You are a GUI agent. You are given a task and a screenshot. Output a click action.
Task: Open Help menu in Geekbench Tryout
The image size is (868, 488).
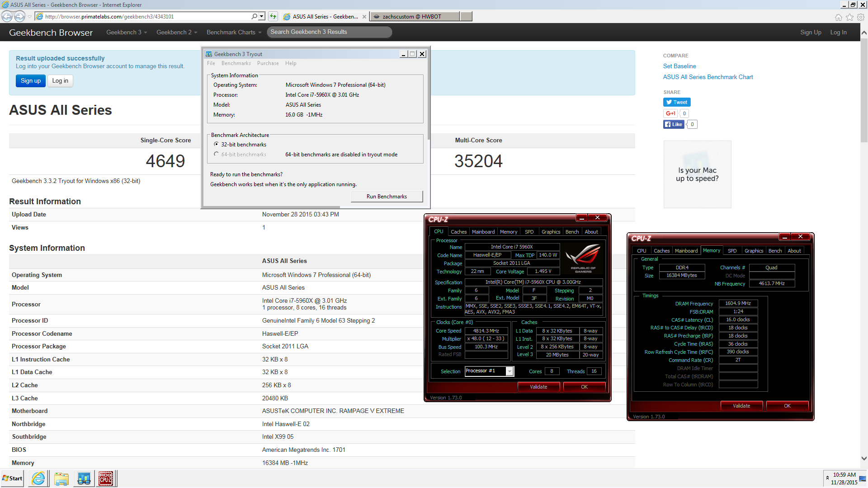click(291, 63)
